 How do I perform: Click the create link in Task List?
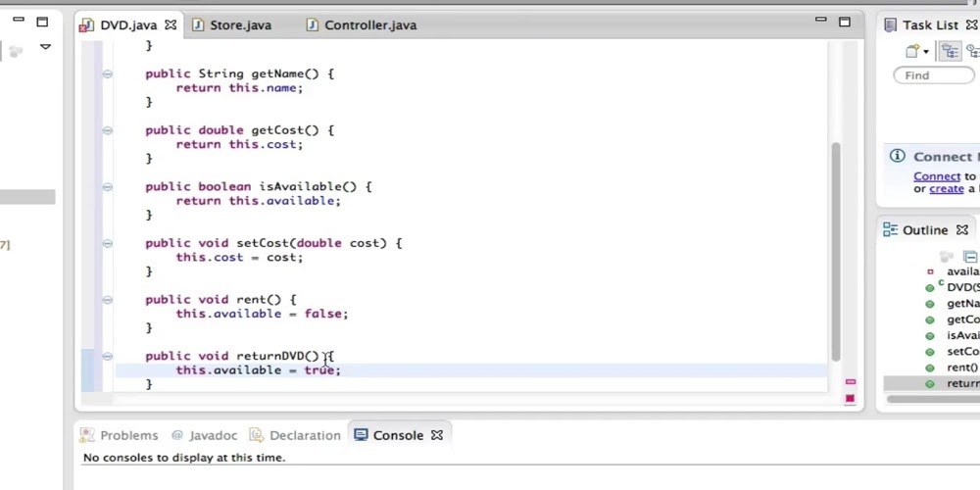[946, 189]
